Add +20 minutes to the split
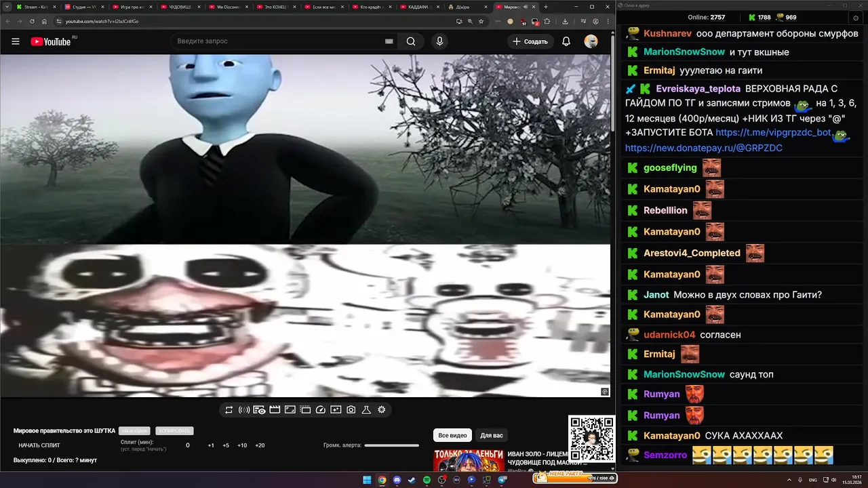The width and height of the screenshot is (868, 488). coord(260,445)
